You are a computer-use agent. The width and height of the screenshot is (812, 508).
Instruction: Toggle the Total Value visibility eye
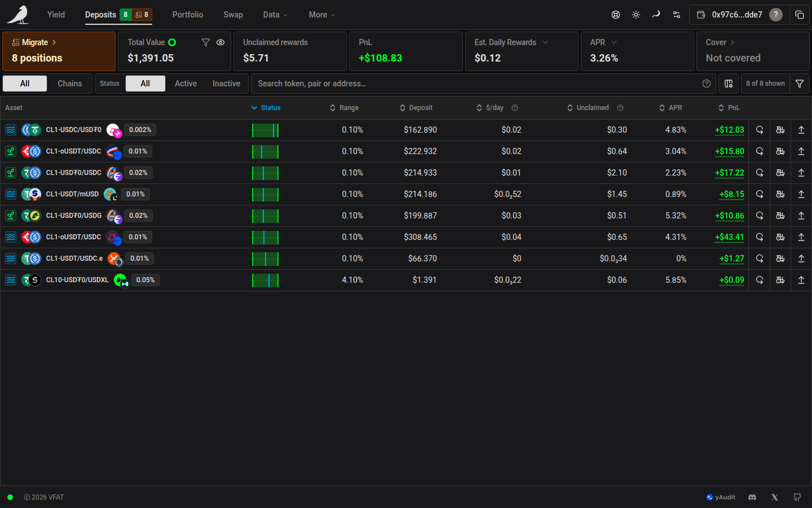220,42
